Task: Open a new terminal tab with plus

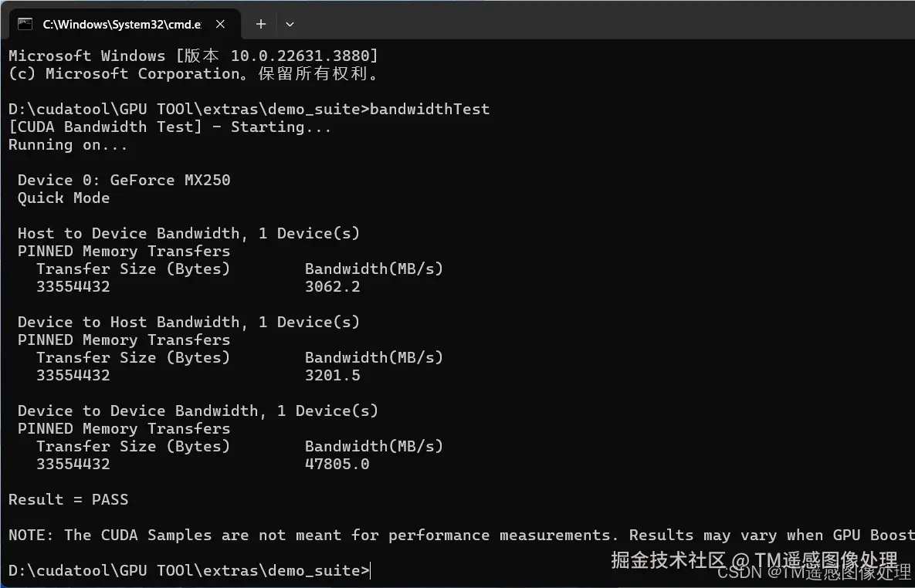Action: [x=261, y=24]
